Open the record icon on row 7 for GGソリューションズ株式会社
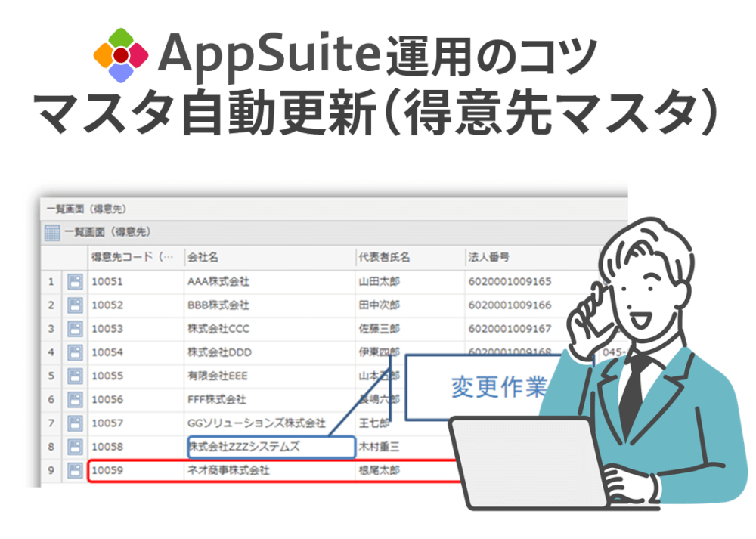 click(x=73, y=423)
